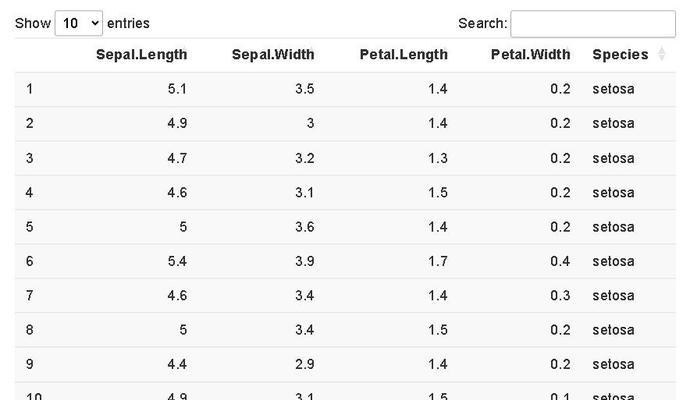Screen dimensions: 690x400
Task: Sort by Petal.Length column header
Action: click(x=404, y=55)
